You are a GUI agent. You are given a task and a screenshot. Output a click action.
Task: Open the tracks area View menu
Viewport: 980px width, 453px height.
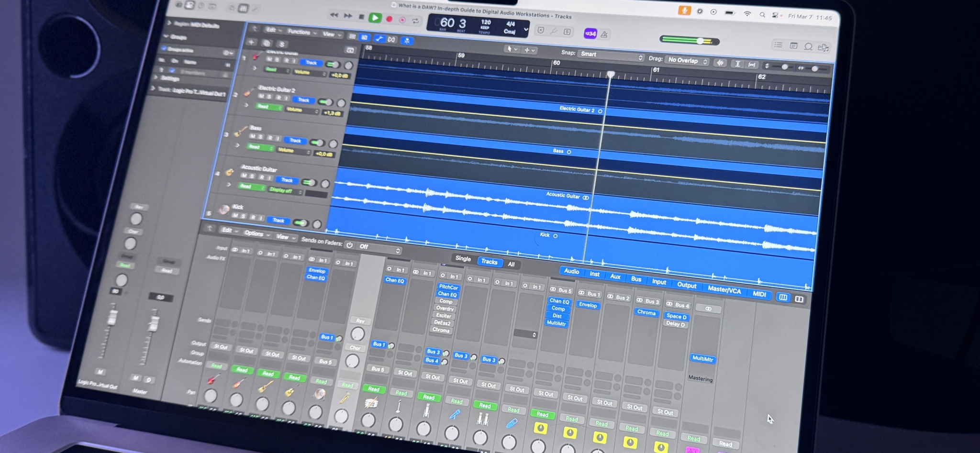tap(332, 34)
